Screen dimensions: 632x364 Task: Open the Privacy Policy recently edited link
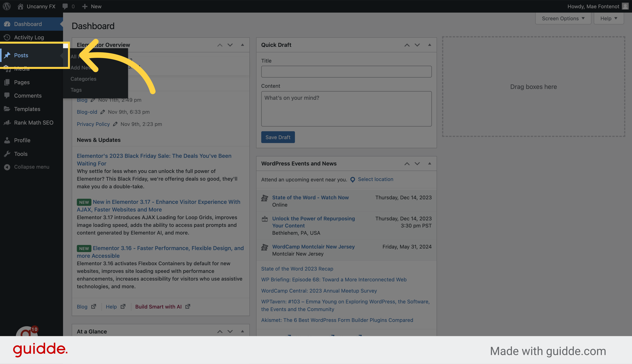point(93,124)
